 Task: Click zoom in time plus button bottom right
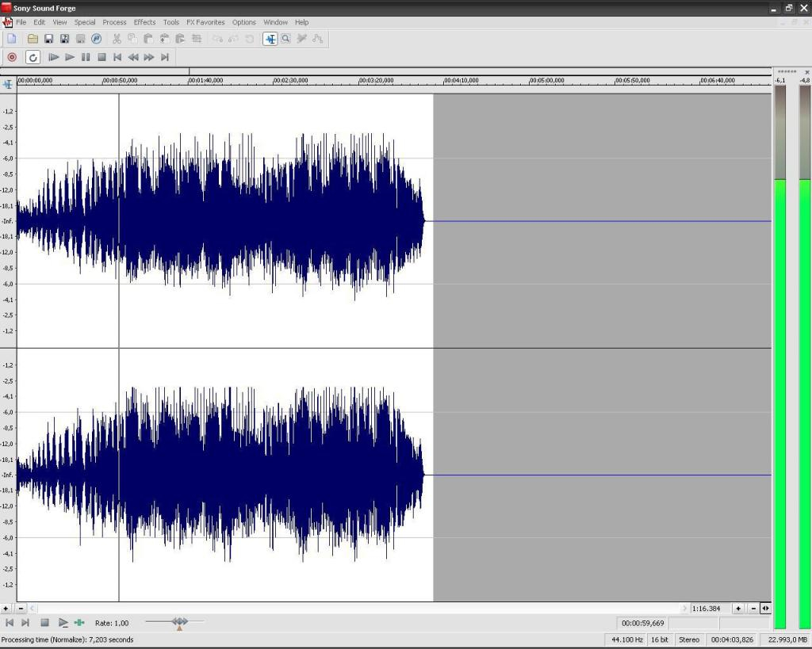[x=738, y=609]
